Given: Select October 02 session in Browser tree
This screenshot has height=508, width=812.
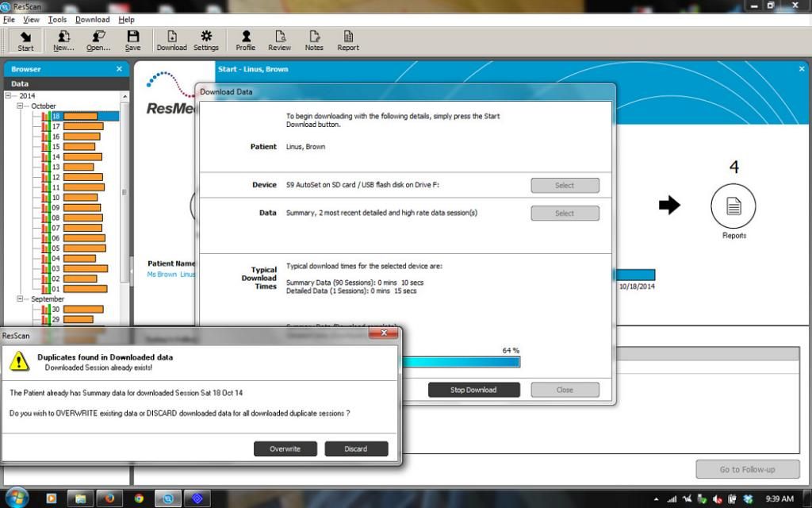Looking at the screenshot, I should [70, 279].
